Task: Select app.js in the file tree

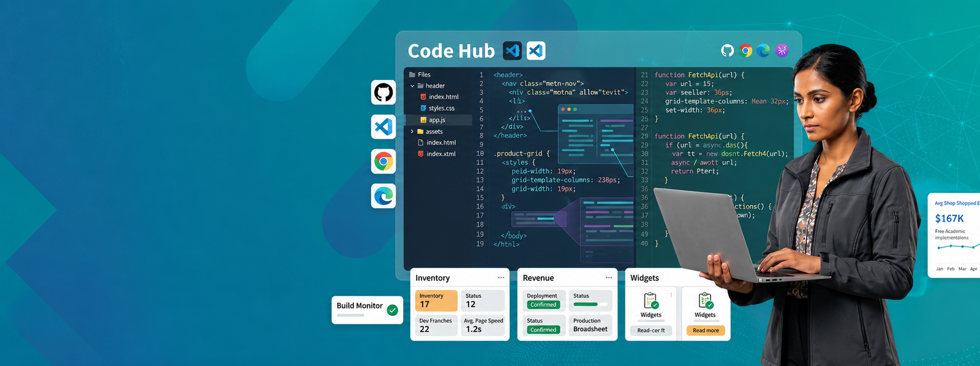Action: (x=439, y=120)
